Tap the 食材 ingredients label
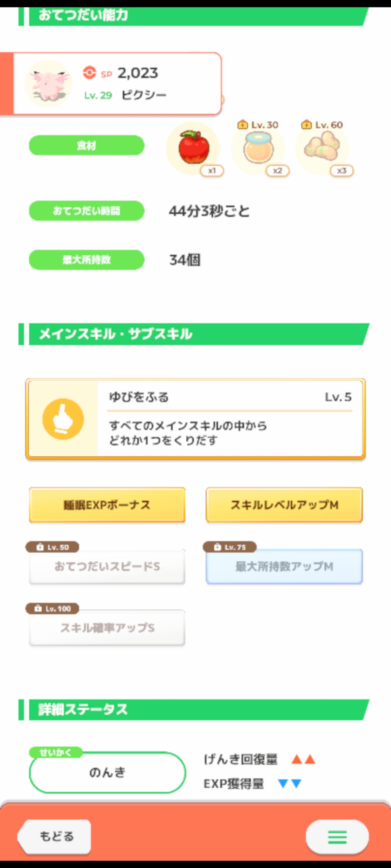 (87, 145)
